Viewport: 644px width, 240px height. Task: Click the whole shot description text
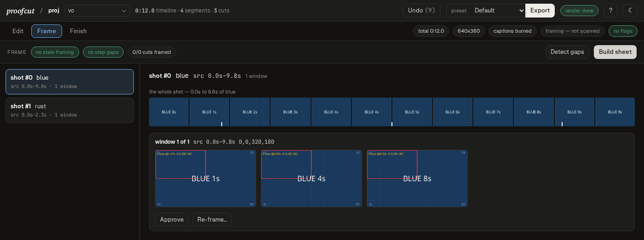pyautogui.click(x=192, y=92)
